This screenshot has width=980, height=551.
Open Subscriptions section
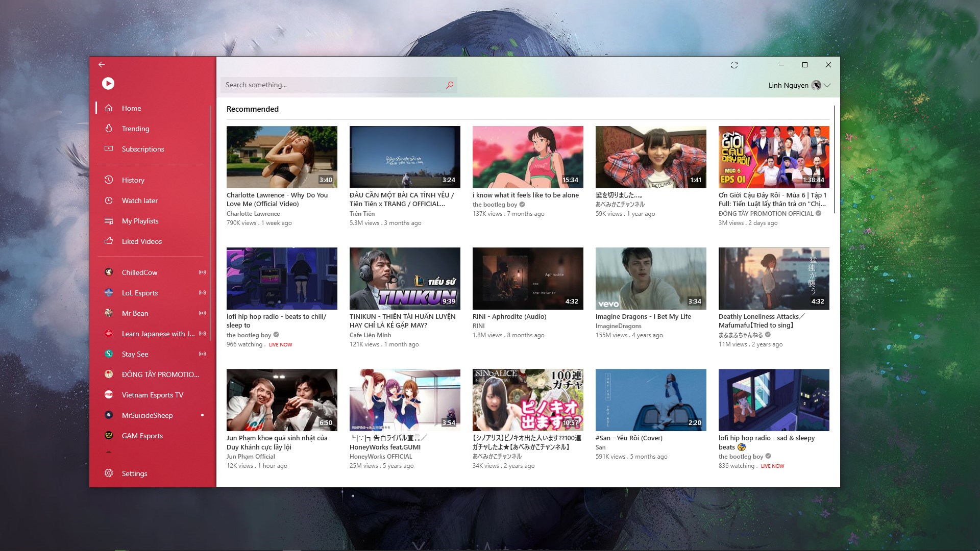(x=142, y=149)
